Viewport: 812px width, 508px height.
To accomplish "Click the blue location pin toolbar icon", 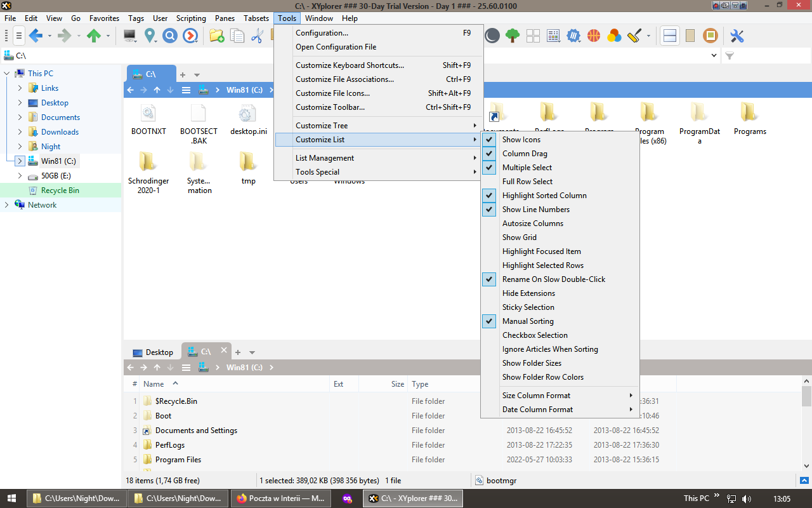I will pyautogui.click(x=150, y=36).
